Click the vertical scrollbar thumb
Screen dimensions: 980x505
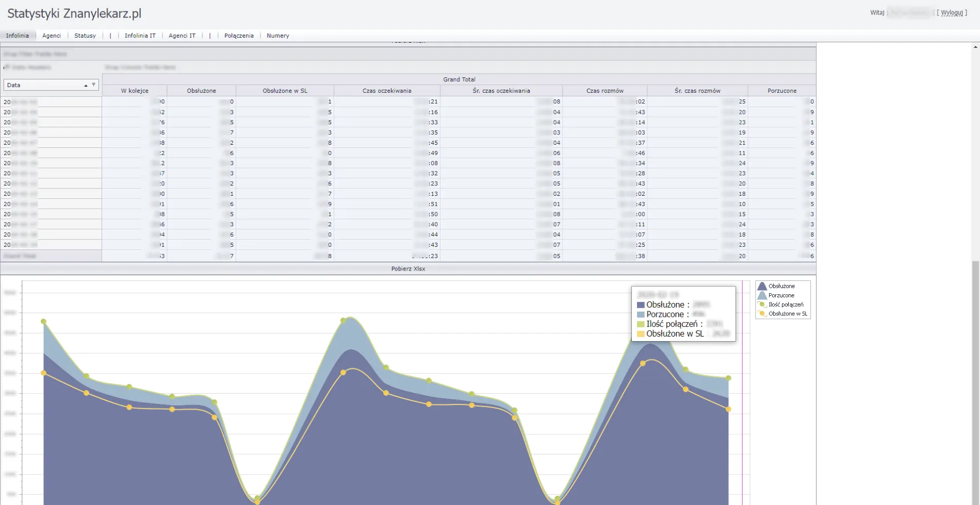click(975, 381)
